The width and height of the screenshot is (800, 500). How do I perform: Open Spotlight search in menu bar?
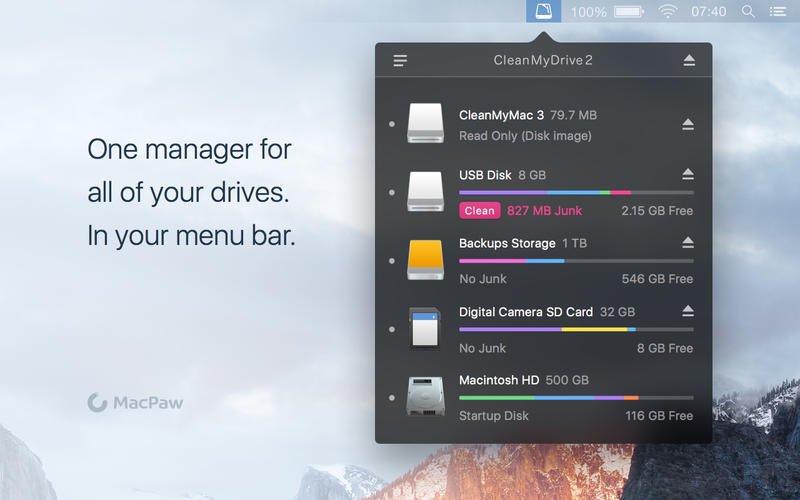[x=748, y=11]
